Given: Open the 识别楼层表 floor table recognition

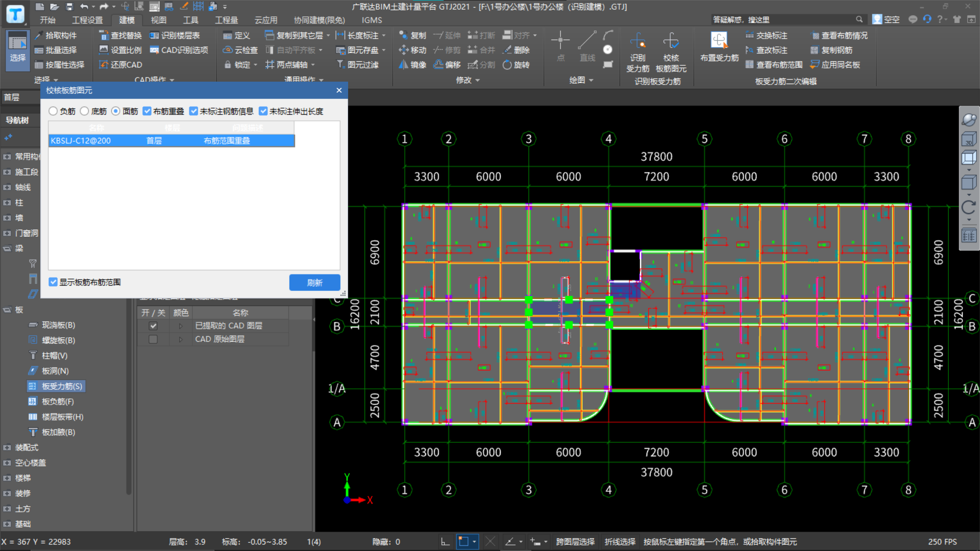Looking at the screenshot, I should pyautogui.click(x=175, y=35).
